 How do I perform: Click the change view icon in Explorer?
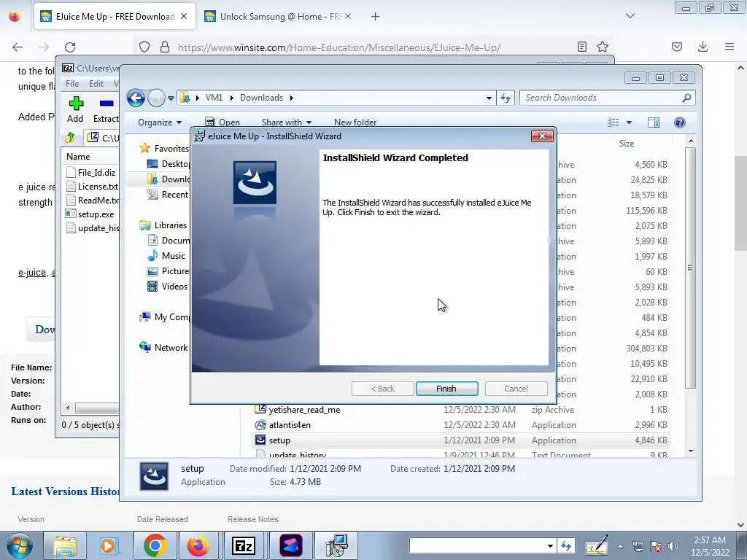coord(614,122)
